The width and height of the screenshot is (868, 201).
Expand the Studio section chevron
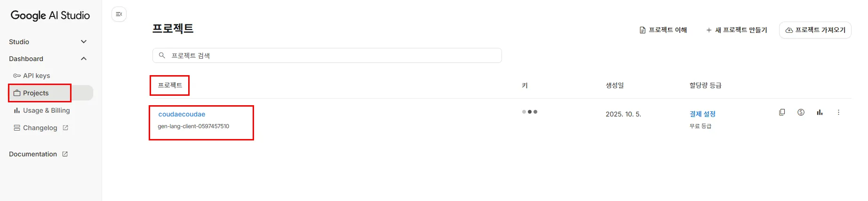pyautogui.click(x=84, y=42)
